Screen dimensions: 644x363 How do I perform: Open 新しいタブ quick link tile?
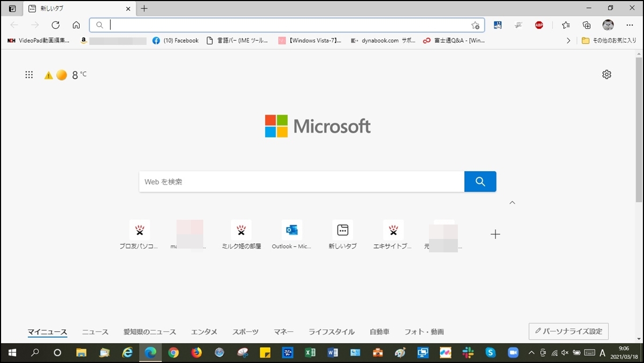click(342, 235)
